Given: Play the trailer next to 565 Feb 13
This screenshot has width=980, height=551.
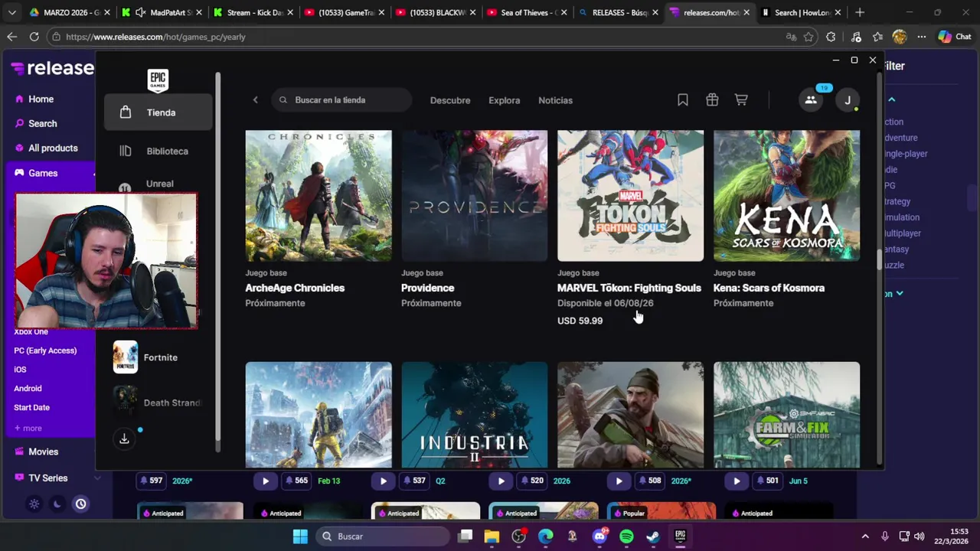Looking at the screenshot, I should (266, 481).
